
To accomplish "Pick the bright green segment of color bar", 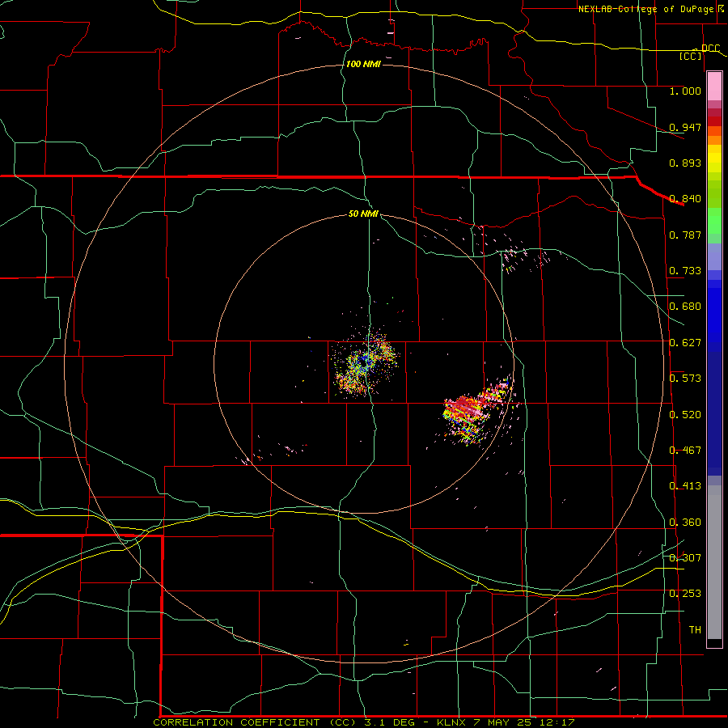I will click(x=714, y=221).
